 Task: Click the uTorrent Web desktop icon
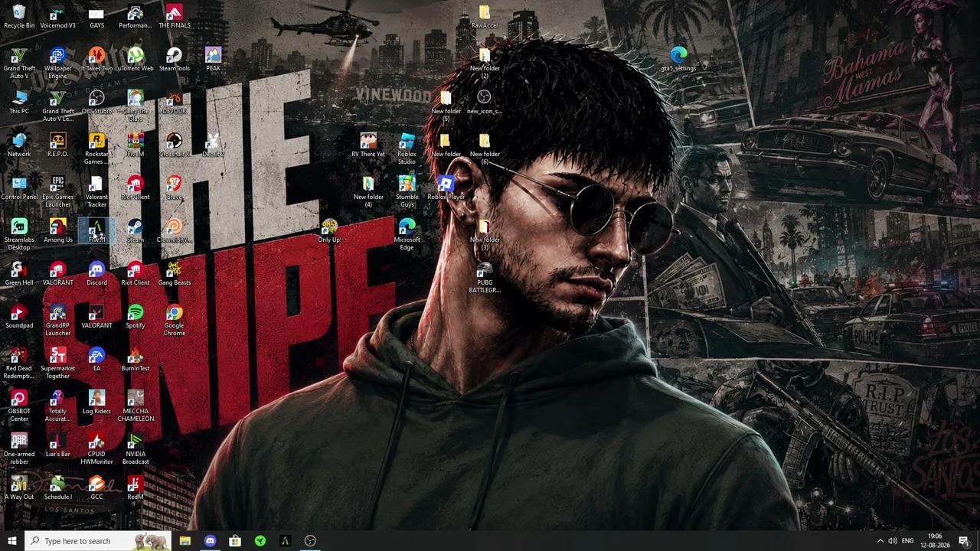tap(136, 60)
